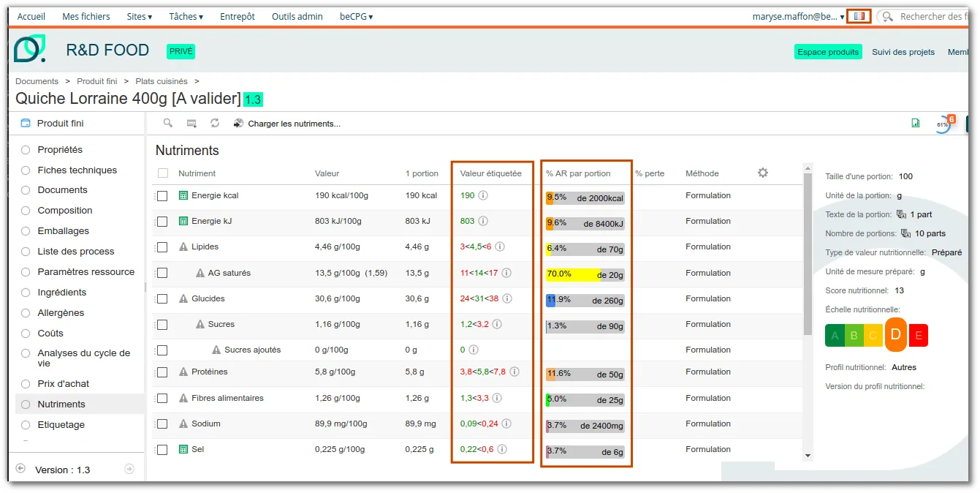
Task: Open Suivi des projets link
Action: coord(903,52)
